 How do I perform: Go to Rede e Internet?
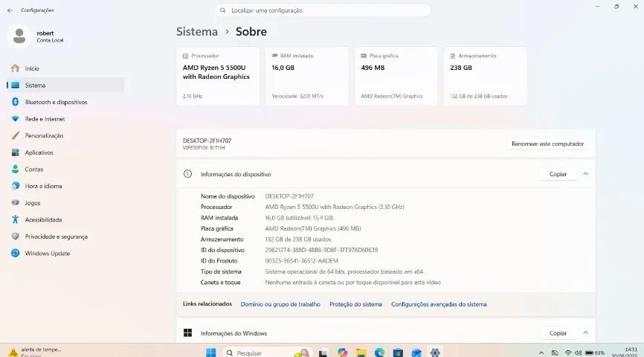point(65,119)
